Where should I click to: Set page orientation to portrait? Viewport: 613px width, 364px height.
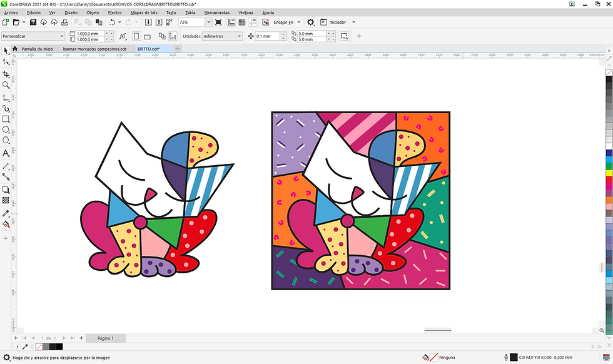(x=136, y=36)
